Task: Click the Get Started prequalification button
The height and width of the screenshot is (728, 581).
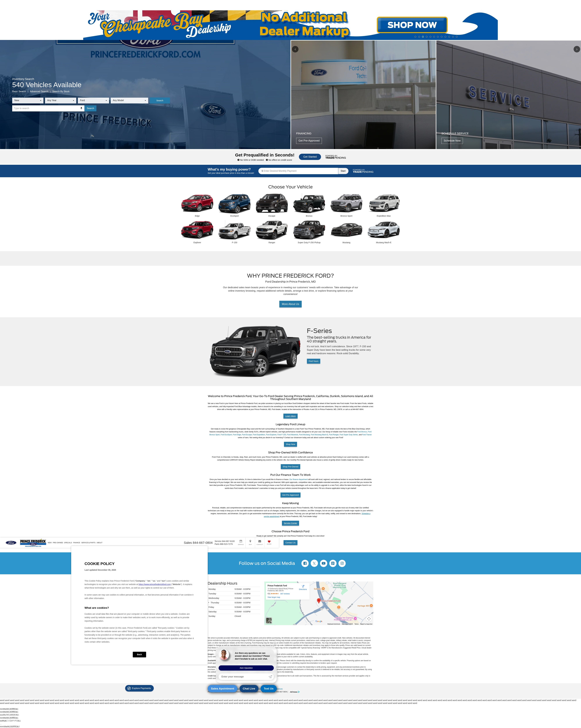Action: click(310, 157)
